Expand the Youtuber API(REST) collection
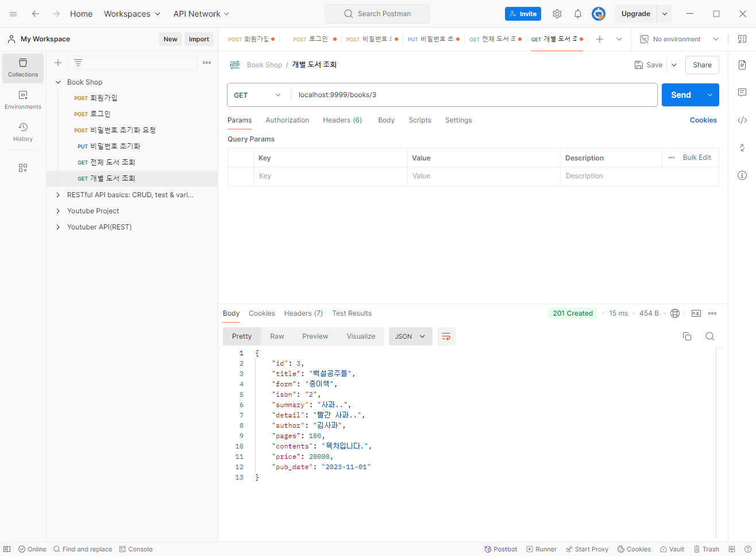The height and width of the screenshot is (556, 756). [58, 227]
